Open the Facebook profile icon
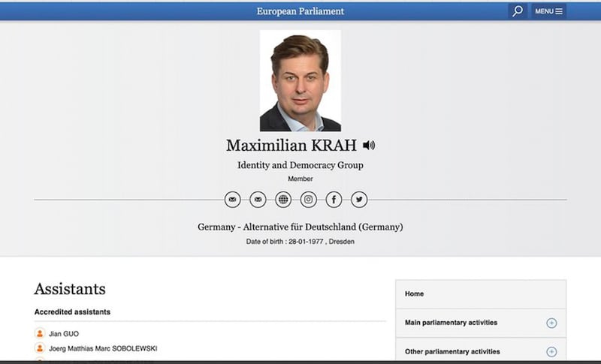 334,200
